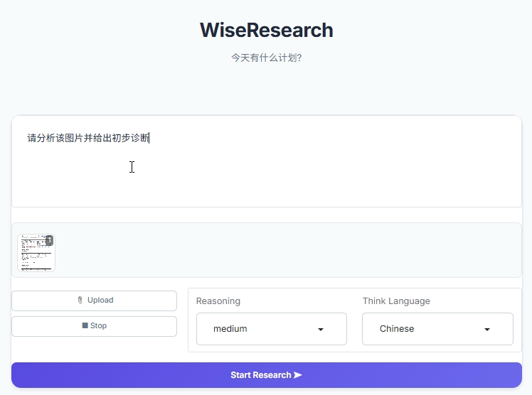This screenshot has width=532, height=395.
Task: Open the uploaded document thumbnail
Action: coord(34,254)
